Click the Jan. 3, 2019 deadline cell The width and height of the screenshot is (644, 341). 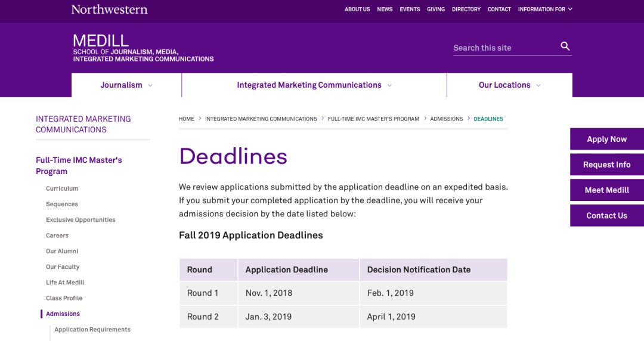[299, 317]
